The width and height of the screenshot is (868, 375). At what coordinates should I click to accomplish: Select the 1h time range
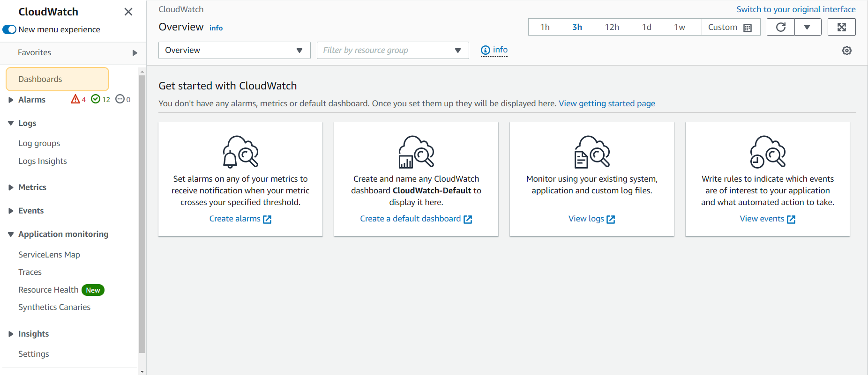coord(545,27)
